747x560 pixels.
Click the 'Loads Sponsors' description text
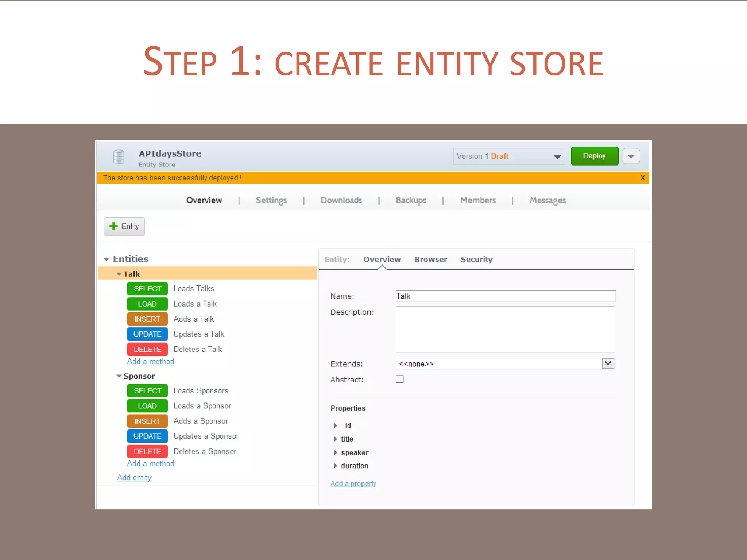point(201,391)
